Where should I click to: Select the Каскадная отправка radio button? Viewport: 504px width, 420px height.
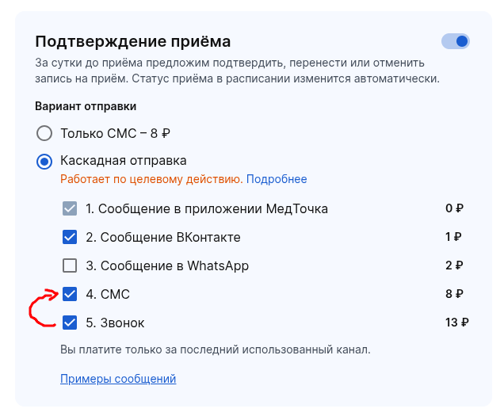(44, 161)
